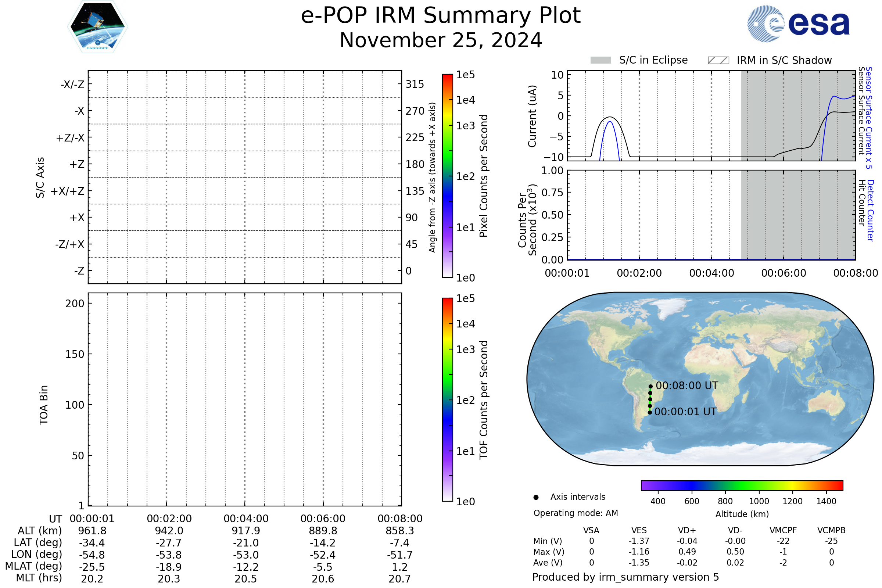This screenshot has width=882, height=588.
Task: Click the CASSIOPE mission hexagon logo
Action: [x=97, y=27]
